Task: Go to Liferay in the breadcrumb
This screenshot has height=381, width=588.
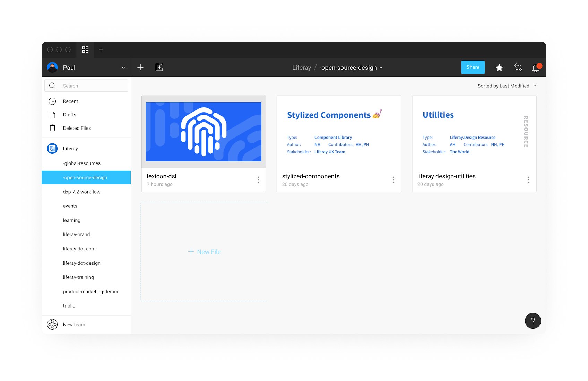Action: (302, 68)
